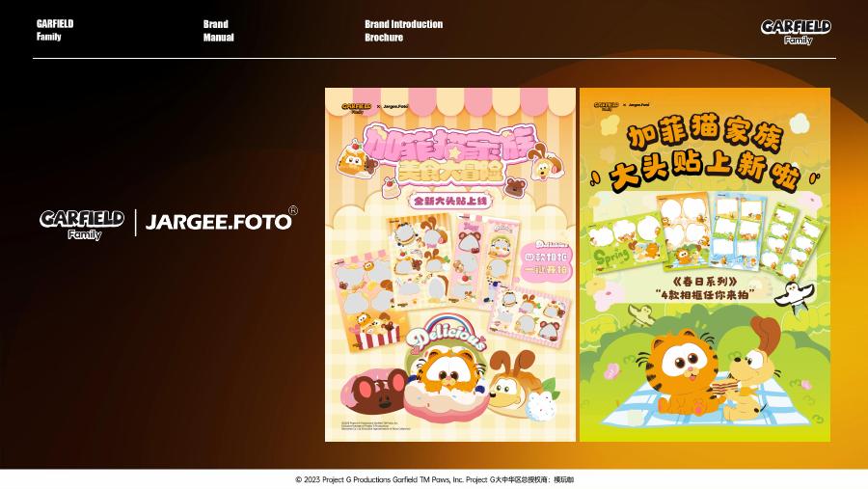
Task: Click the orange Garfield on picnic blanket
Action: pos(679,372)
